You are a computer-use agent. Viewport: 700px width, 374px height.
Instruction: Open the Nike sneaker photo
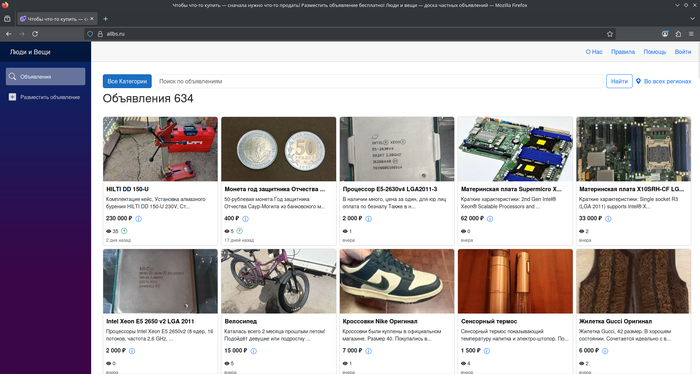point(397,281)
